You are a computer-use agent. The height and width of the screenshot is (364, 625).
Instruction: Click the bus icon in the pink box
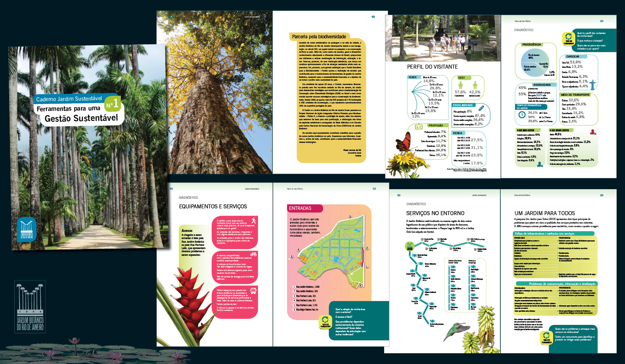(253, 291)
